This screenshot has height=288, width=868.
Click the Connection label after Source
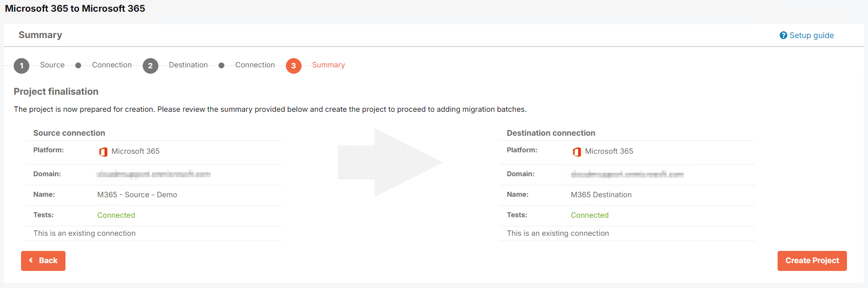pyautogui.click(x=112, y=65)
